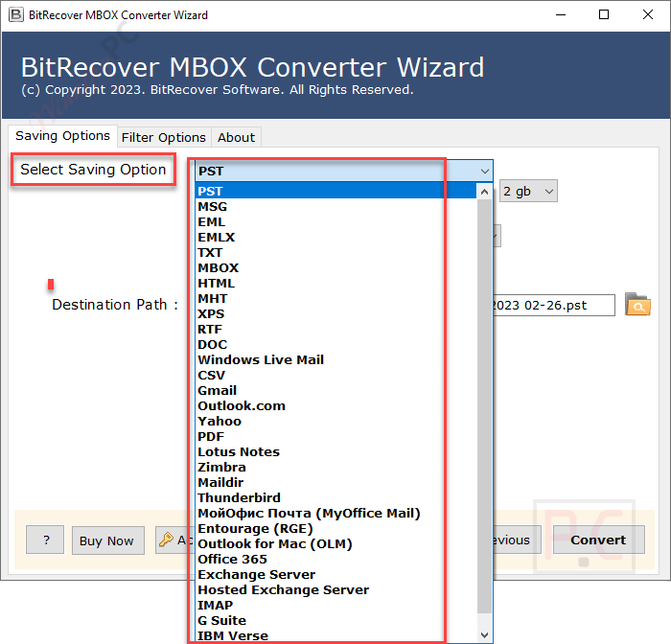Choose Entourage (RGE) option
Viewport: 671px width, 644px height.
(x=335, y=528)
